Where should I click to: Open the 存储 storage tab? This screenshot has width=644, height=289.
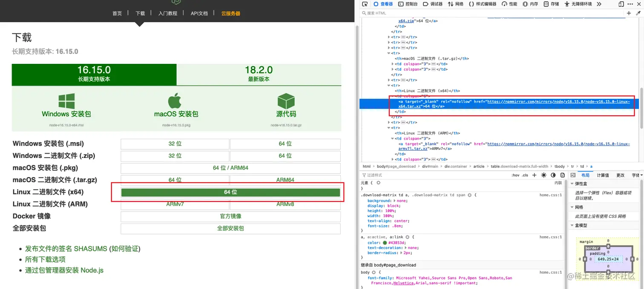point(551,4)
